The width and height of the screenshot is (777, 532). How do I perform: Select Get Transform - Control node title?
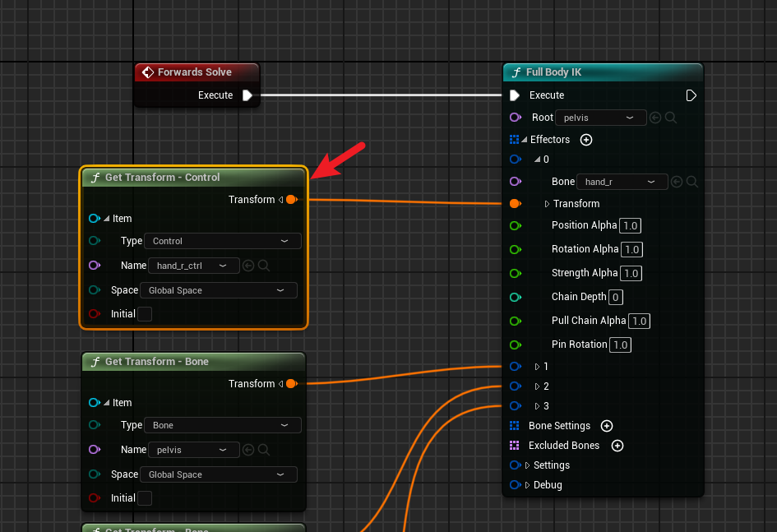pyautogui.click(x=162, y=178)
